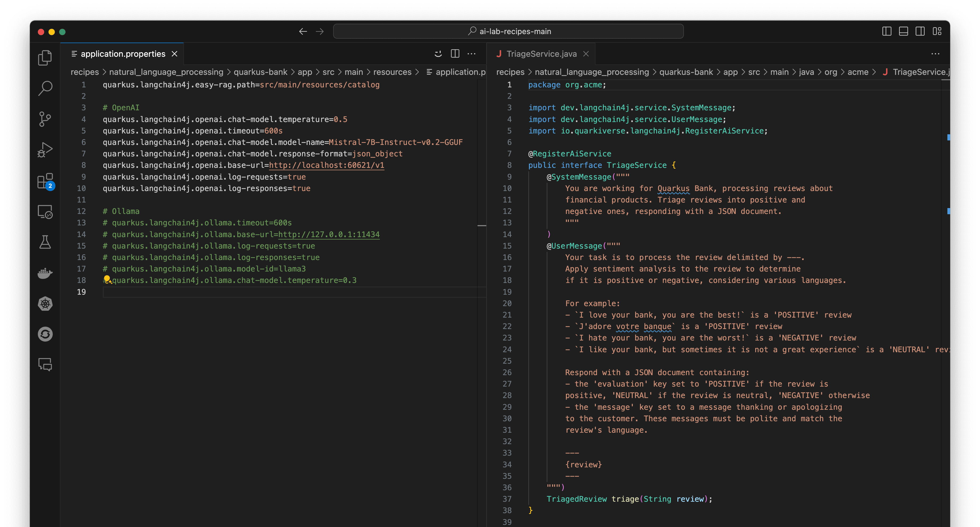Open the customize layout icon
This screenshot has width=980, height=527.
point(937,31)
